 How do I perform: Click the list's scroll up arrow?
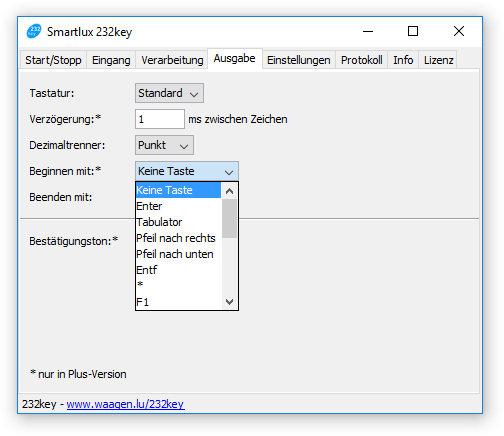pos(229,191)
